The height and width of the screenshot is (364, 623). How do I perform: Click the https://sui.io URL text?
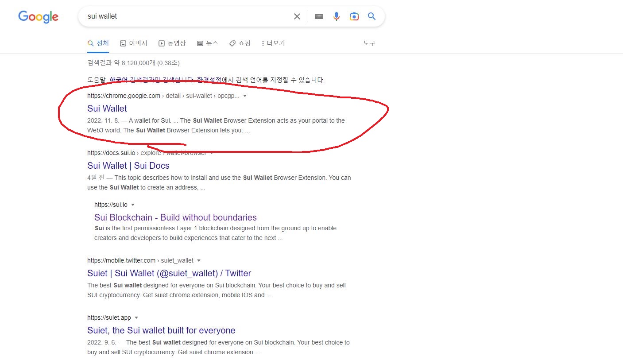(x=111, y=205)
